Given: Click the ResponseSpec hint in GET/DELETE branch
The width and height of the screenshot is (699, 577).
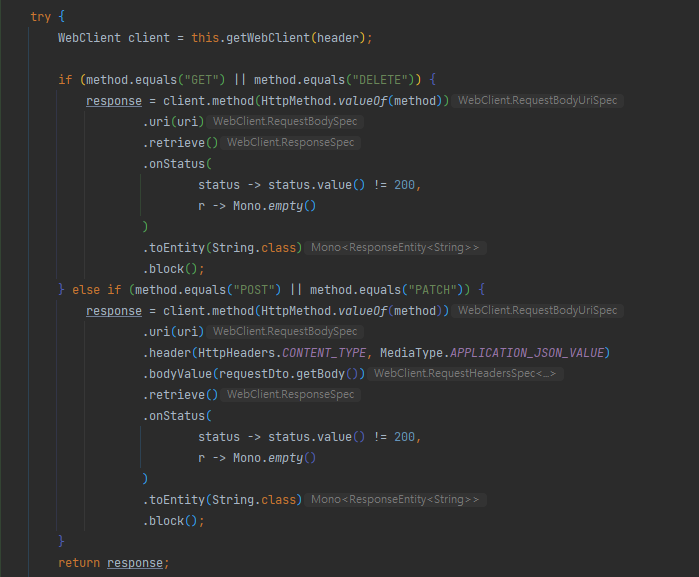Looking at the screenshot, I should (x=290, y=143).
